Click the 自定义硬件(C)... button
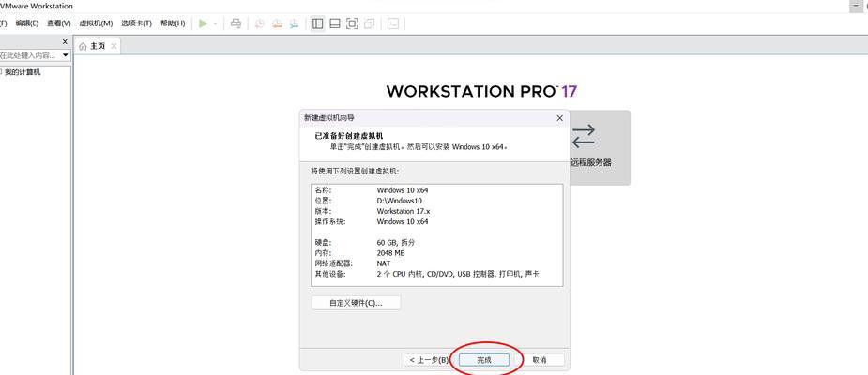Image resolution: width=868 pixels, height=375 pixels. 356,303
